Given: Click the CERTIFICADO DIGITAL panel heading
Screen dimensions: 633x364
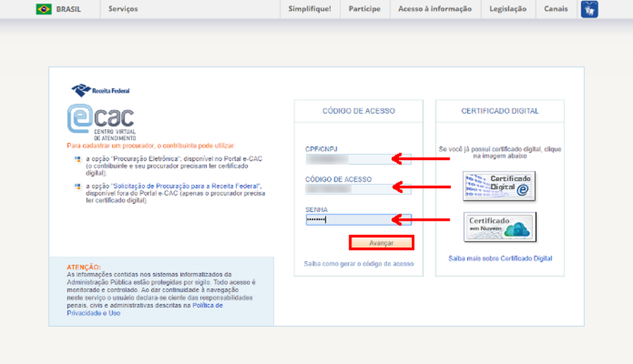Looking at the screenshot, I should click(x=500, y=111).
